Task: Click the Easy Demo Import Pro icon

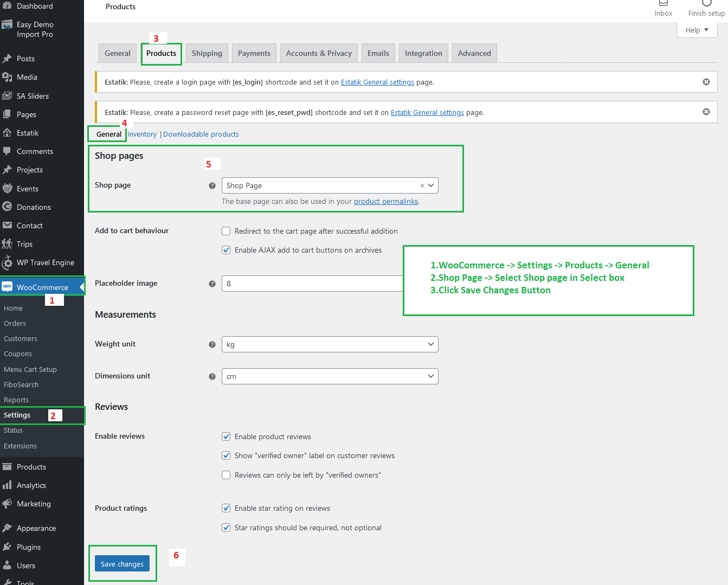Action: tap(7, 25)
